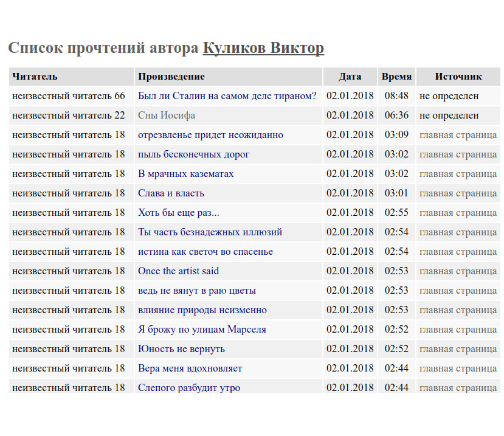Open 'Ты часть безнадежных иллюзий' link
The width and height of the screenshot is (504, 436).
pyautogui.click(x=210, y=232)
